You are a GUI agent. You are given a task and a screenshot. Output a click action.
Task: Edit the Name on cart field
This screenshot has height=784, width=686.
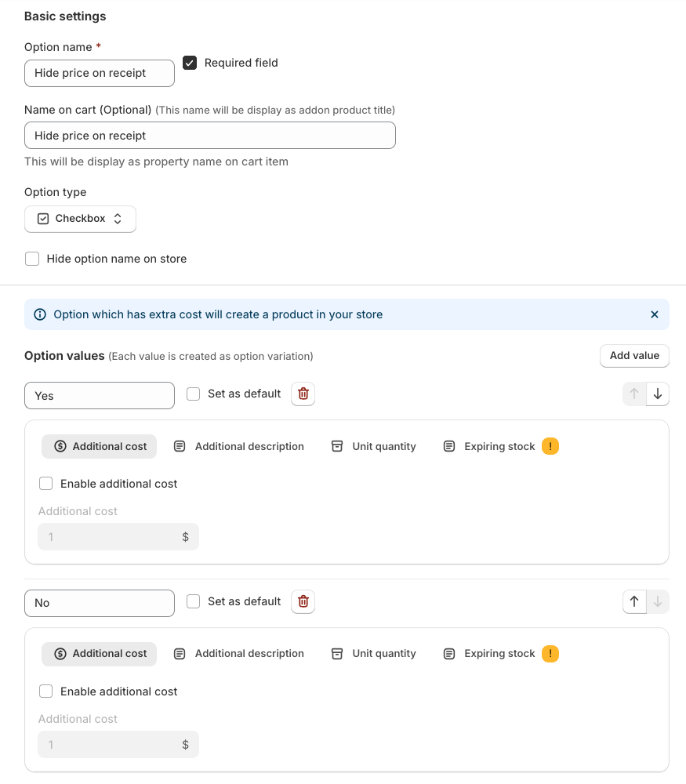click(x=210, y=136)
